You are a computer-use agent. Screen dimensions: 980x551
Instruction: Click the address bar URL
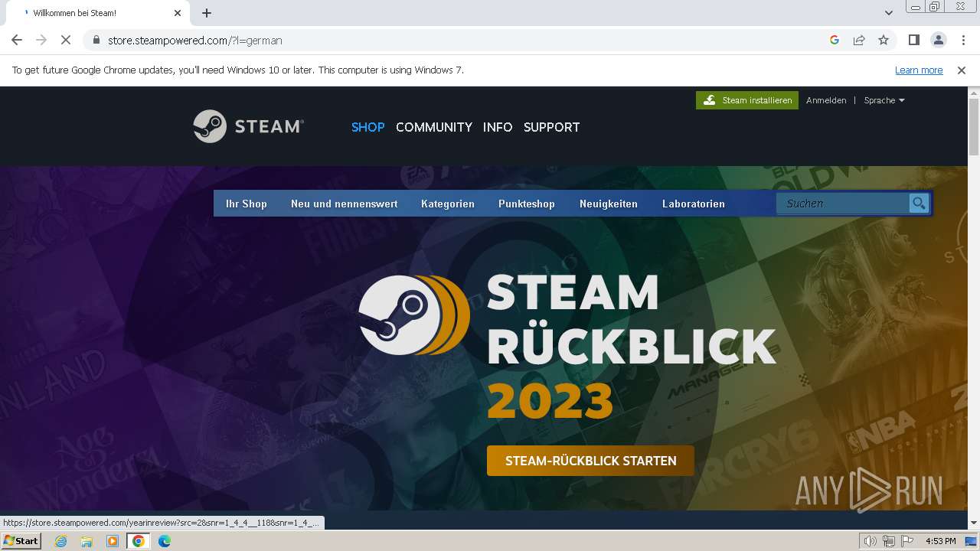[x=195, y=41]
